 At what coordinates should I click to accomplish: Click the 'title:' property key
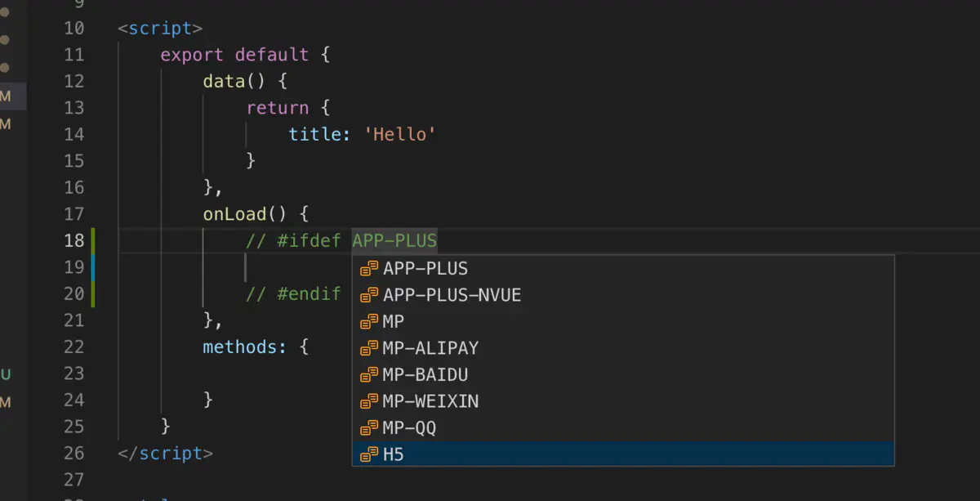320,135
